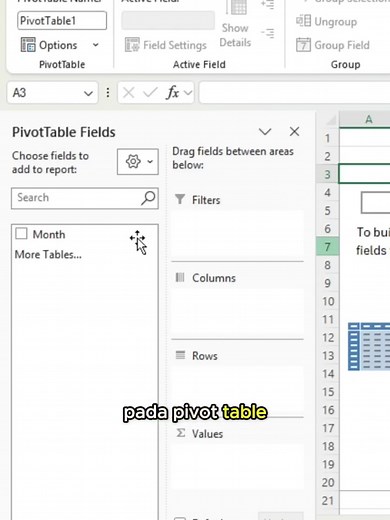Image resolution: width=390 pixels, height=520 pixels.
Task: Click the Ungroup icon
Action: 303,21
